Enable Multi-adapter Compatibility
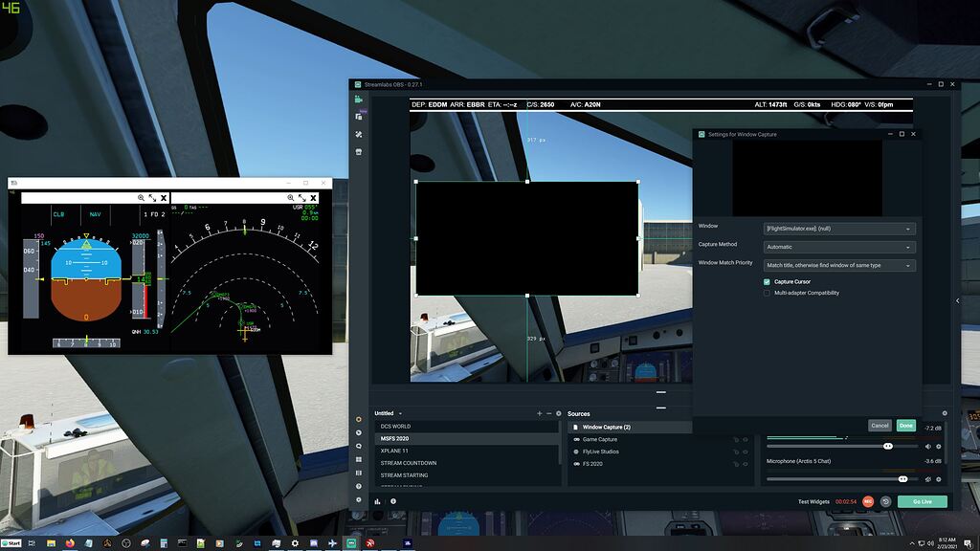Viewport: 980px width, 551px height. click(x=767, y=293)
